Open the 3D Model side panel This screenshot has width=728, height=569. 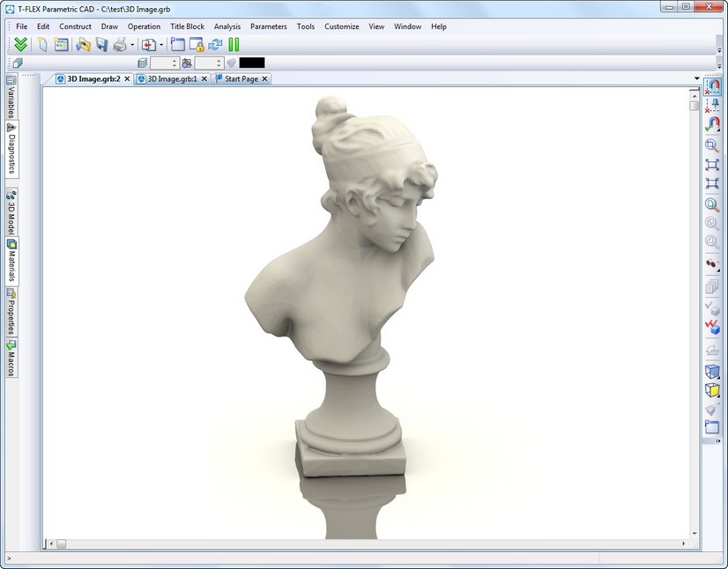11,211
